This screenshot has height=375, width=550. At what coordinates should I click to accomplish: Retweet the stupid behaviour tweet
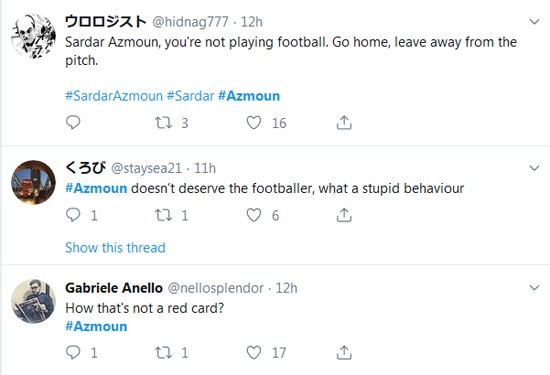(163, 215)
